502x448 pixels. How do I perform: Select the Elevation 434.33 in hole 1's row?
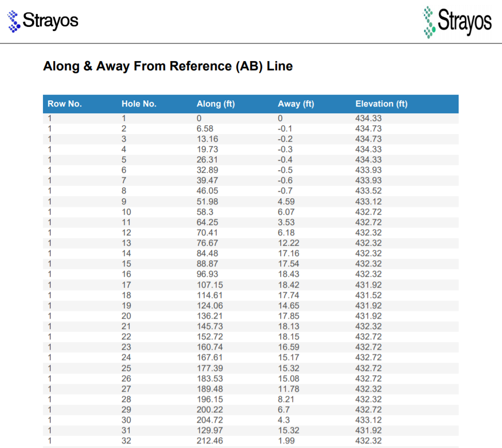click(x=369, y=118)
